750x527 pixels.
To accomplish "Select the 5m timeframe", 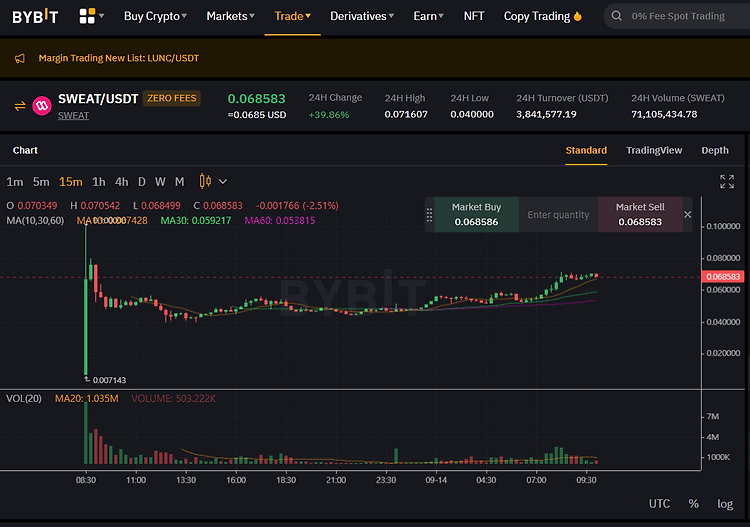I will pos(41,182).
